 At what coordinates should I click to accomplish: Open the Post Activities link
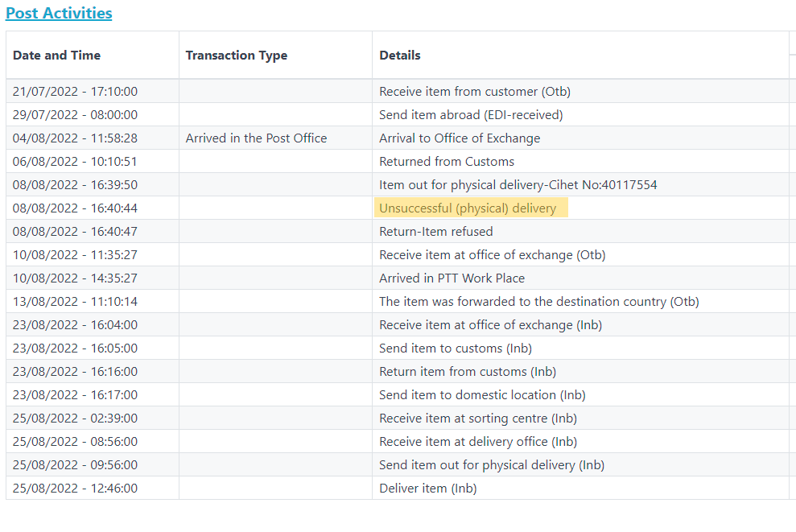(59, 13)
